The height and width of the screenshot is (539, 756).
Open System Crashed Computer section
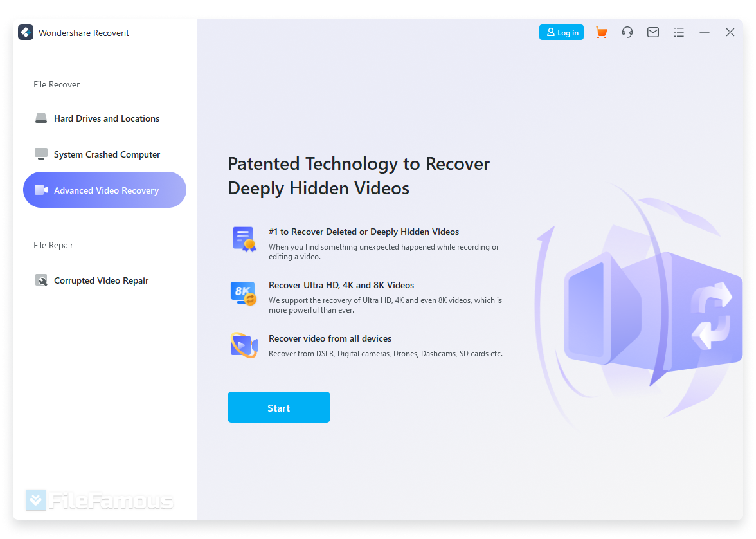click(105, 154)
